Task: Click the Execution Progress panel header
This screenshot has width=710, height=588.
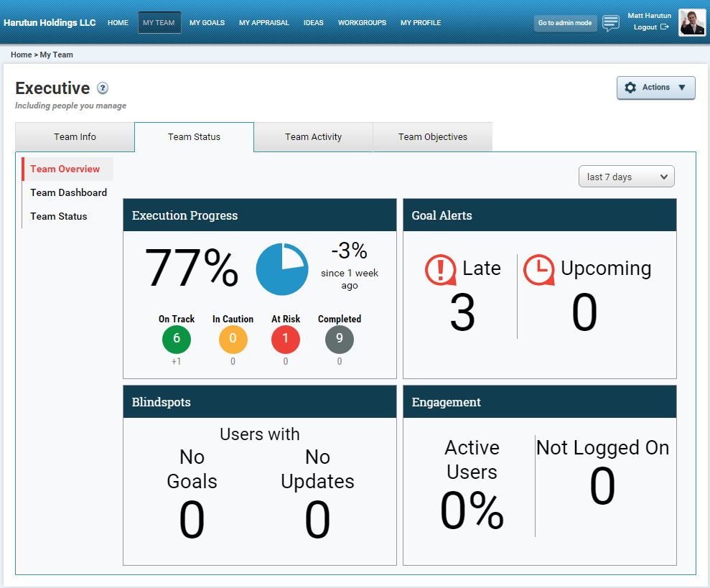Action: pos(260,215)
